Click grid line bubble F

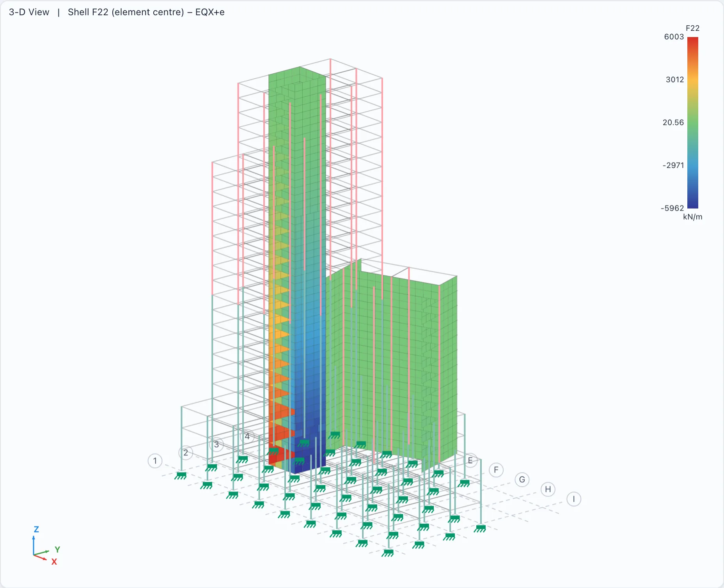point(496,470)
